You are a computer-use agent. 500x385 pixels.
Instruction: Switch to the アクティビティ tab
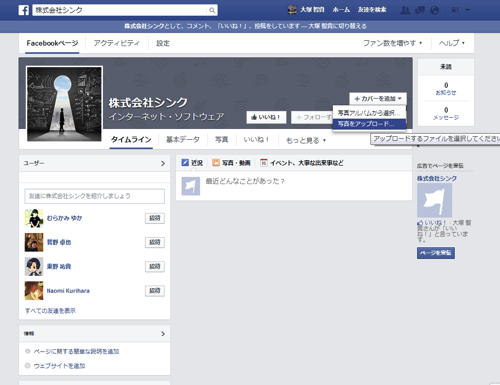116,43
